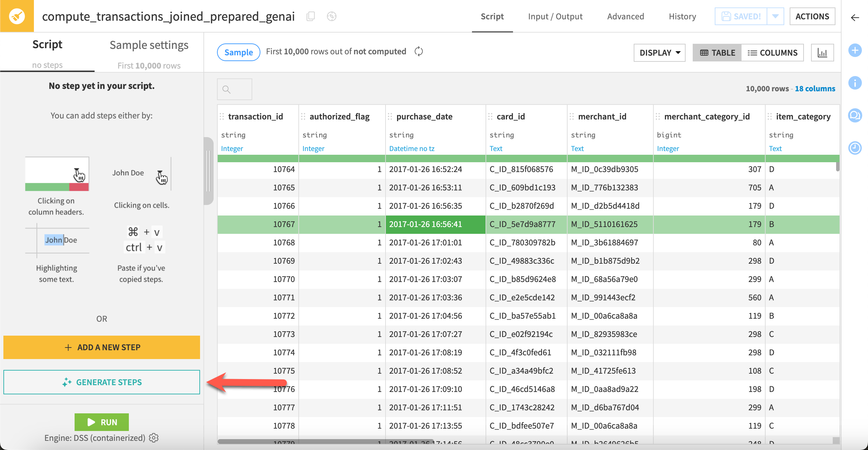Click the blue plus icon in the right sidebar
Viewport: 868px width, 450px height.
[x=855, y=50]
